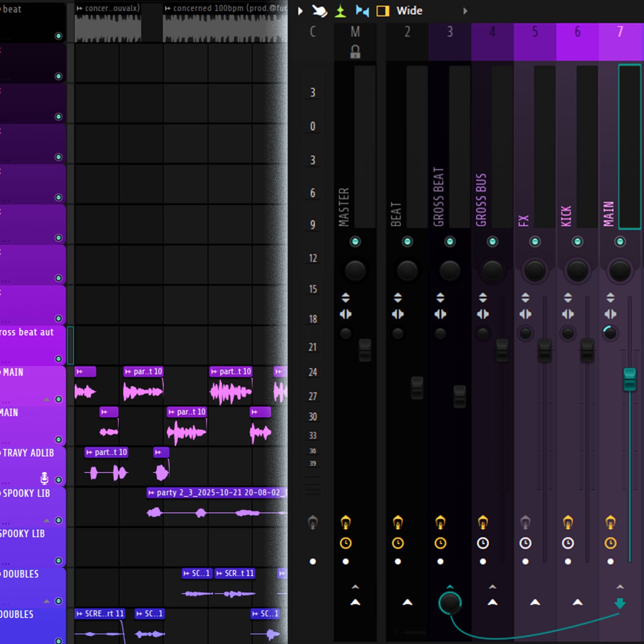This screenshot has width=644, height=644.
Task: Toggle FX slots icon on MASTER track
Action: 345,522
